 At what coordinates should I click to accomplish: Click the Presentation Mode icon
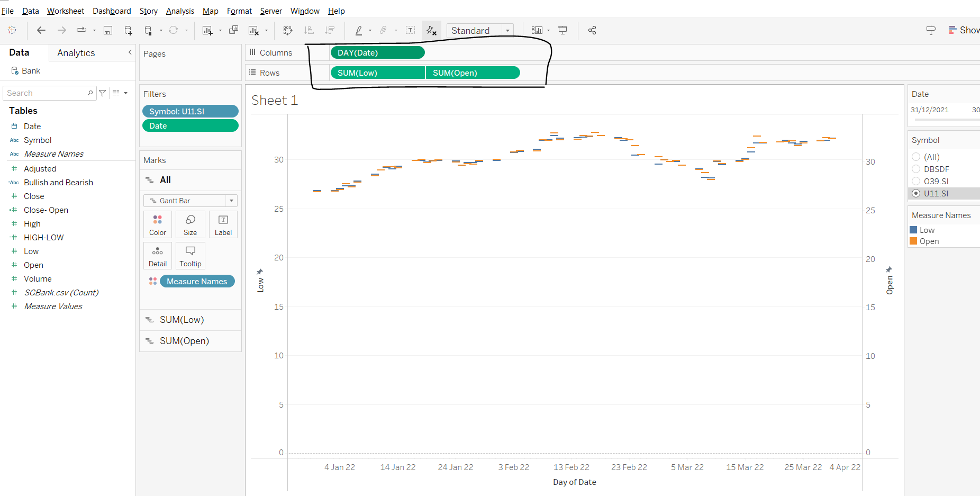563,30
